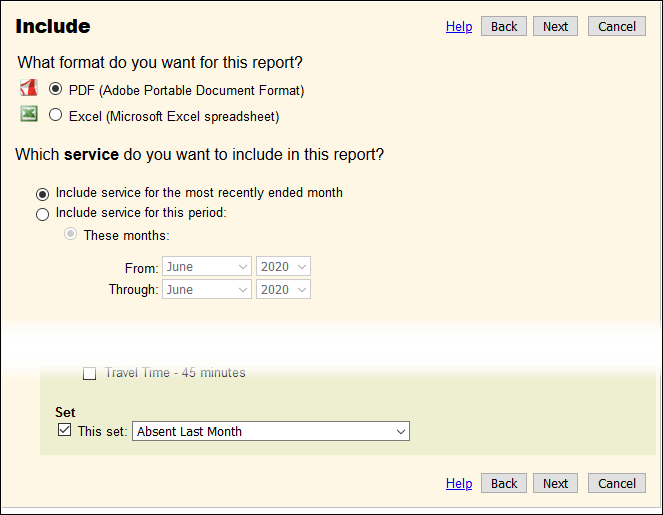Open the From year dropdown

point(283,266)
